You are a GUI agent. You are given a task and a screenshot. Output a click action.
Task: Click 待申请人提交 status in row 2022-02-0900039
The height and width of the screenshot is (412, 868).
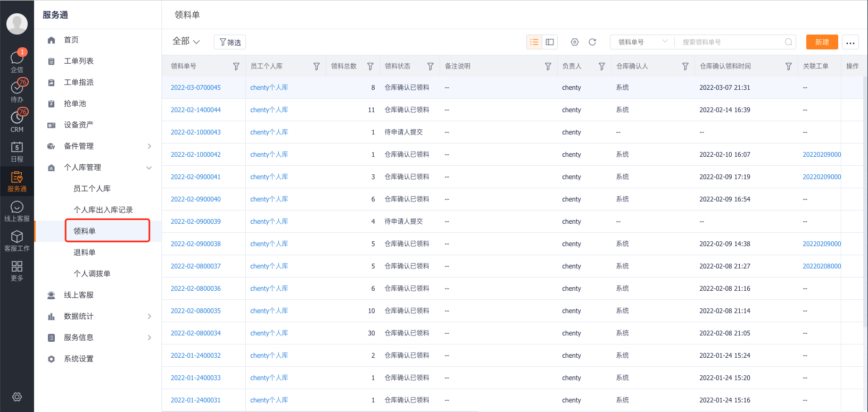[404, 222]
